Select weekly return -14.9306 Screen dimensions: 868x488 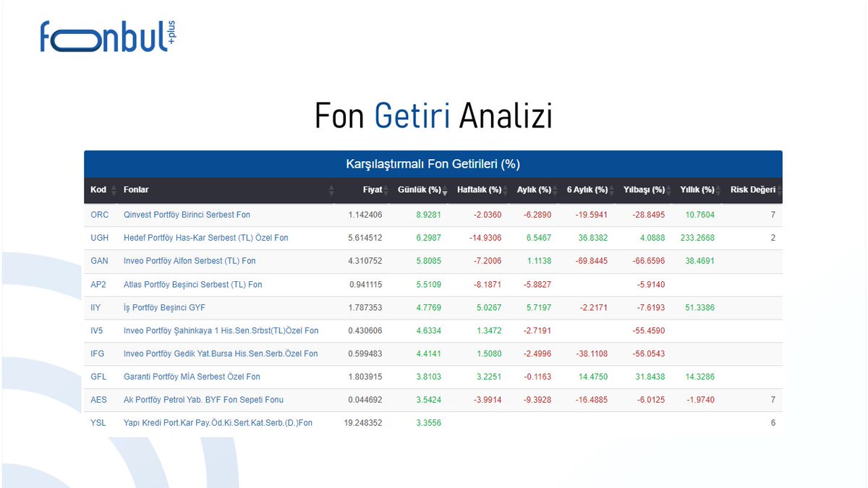pyautogui.click(x=485, y=238)
